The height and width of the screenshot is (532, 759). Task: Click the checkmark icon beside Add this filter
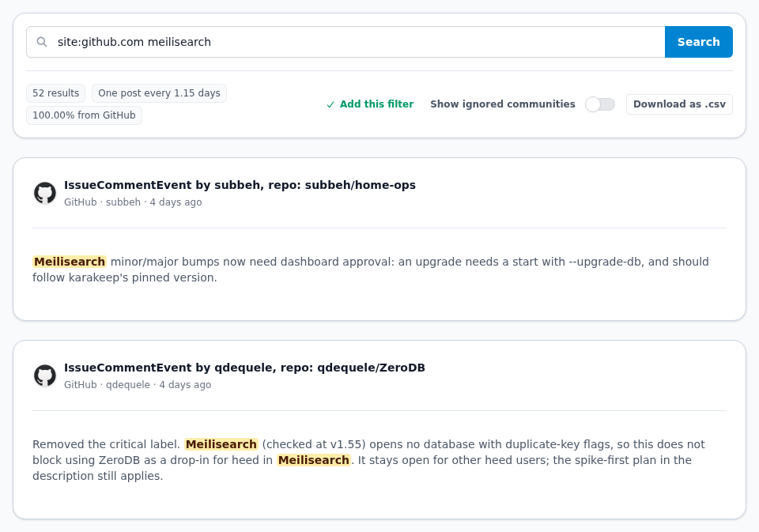330,104
